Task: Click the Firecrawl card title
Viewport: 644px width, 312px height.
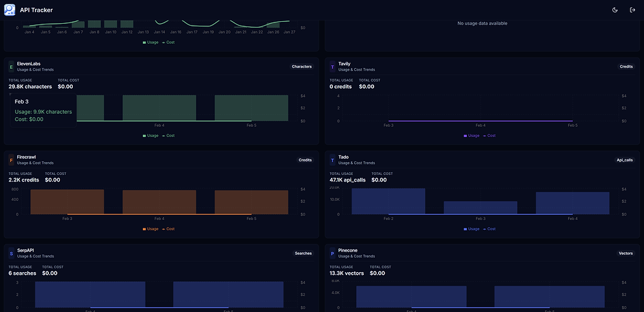Action: point(26,157)
